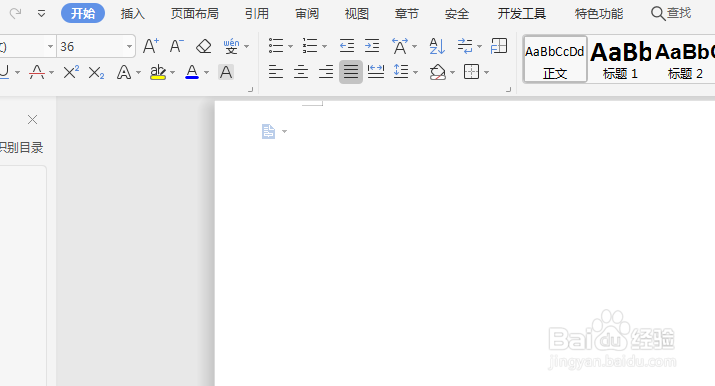Image resolution: width=715 pixels, height=386 pixels.
Task: Toggle justify alignment
Action: (351, 72)
